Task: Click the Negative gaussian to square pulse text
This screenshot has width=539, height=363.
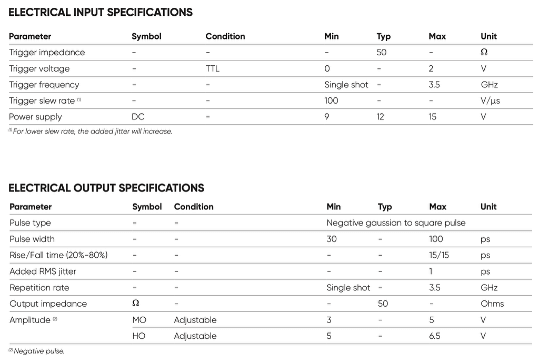Action: pos(396,223)
